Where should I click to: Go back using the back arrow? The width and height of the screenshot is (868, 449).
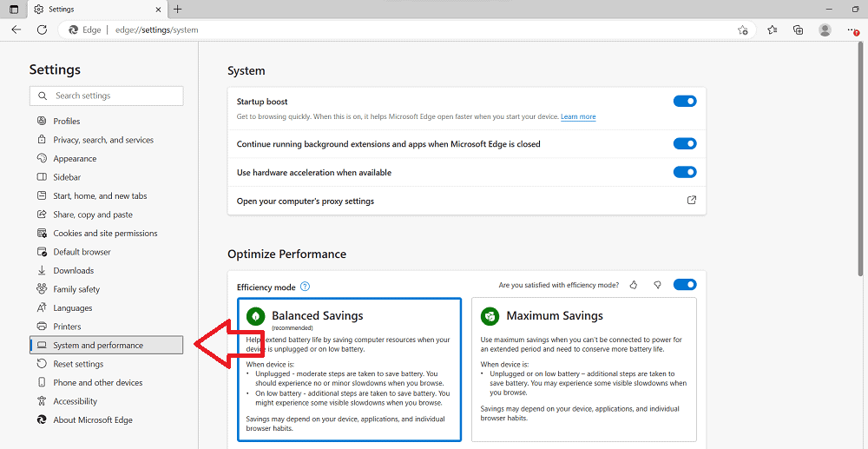(x=16, y=30)
